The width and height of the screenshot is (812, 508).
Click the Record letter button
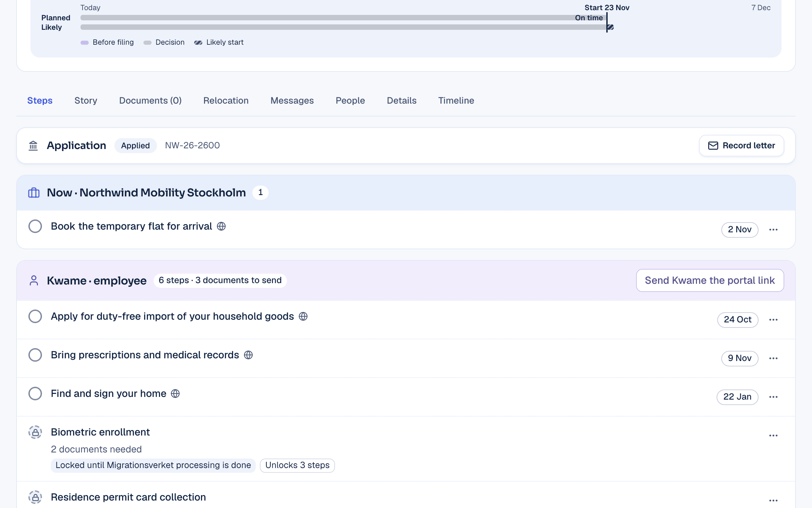pos(742,146)
